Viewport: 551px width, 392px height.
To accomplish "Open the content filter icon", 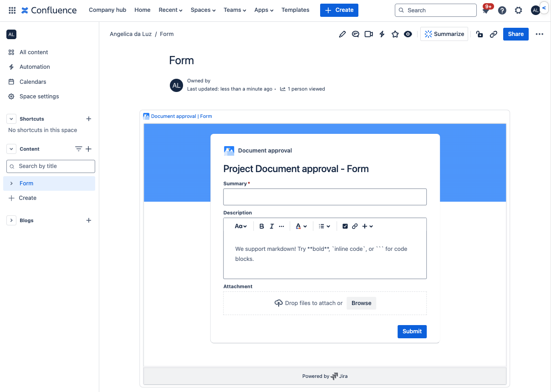I will coord(78,149).
